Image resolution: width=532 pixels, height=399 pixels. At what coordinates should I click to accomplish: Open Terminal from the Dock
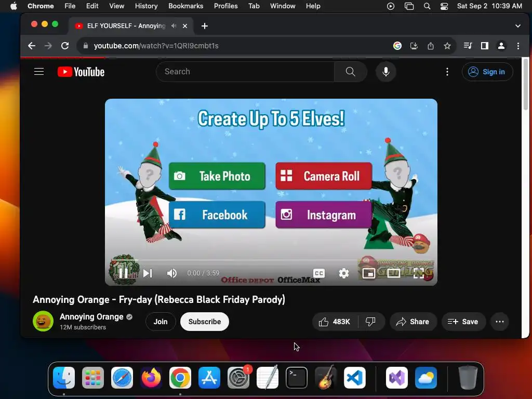point(297,378)
